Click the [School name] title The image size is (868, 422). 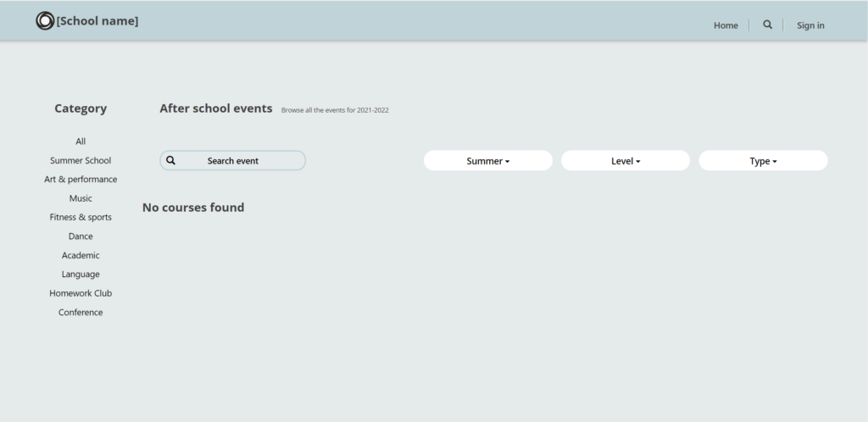click(97, 21)
